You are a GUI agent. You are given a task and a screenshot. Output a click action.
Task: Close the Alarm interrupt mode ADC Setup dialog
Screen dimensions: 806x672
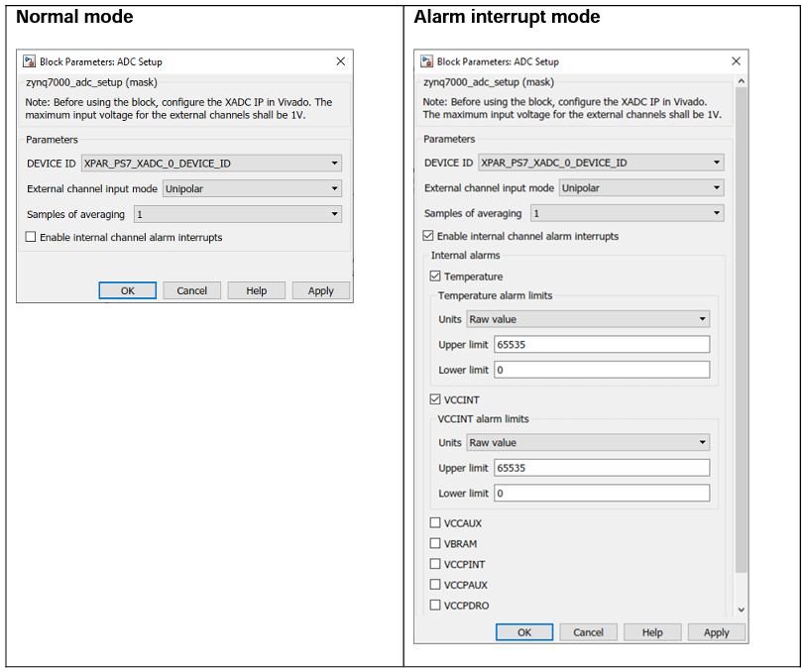736,61
